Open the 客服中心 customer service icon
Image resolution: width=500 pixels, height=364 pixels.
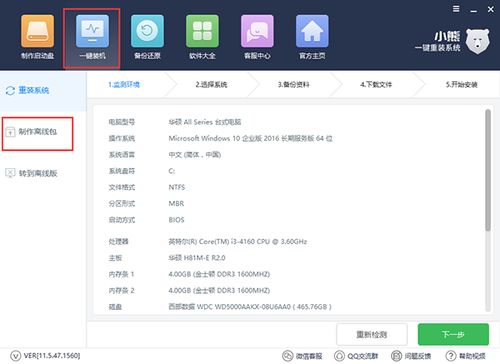coord(257,31)
